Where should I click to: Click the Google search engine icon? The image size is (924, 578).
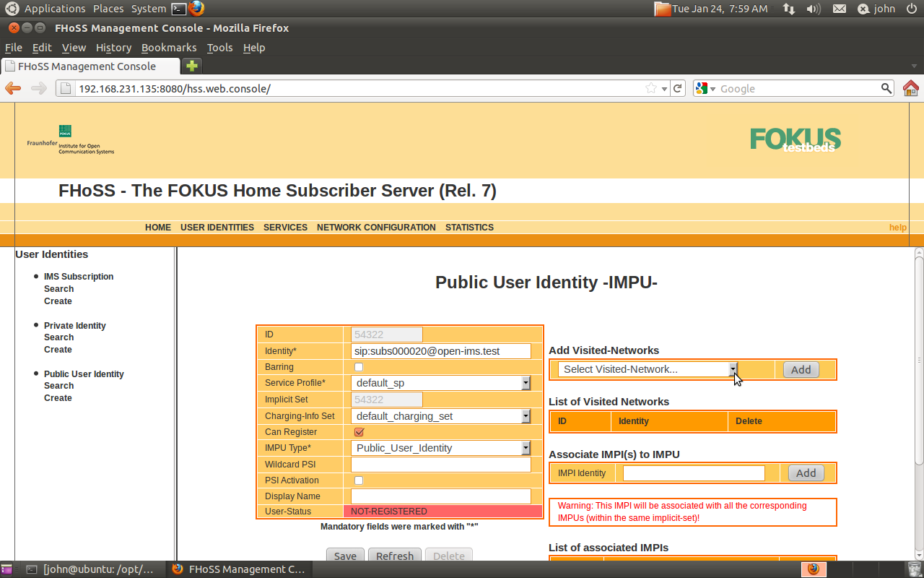pos(701,88)
